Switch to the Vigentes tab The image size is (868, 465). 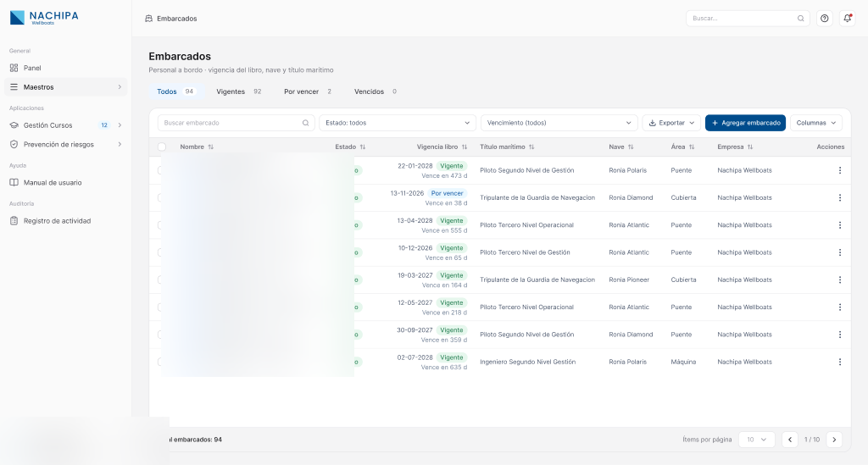pos(238,91)
